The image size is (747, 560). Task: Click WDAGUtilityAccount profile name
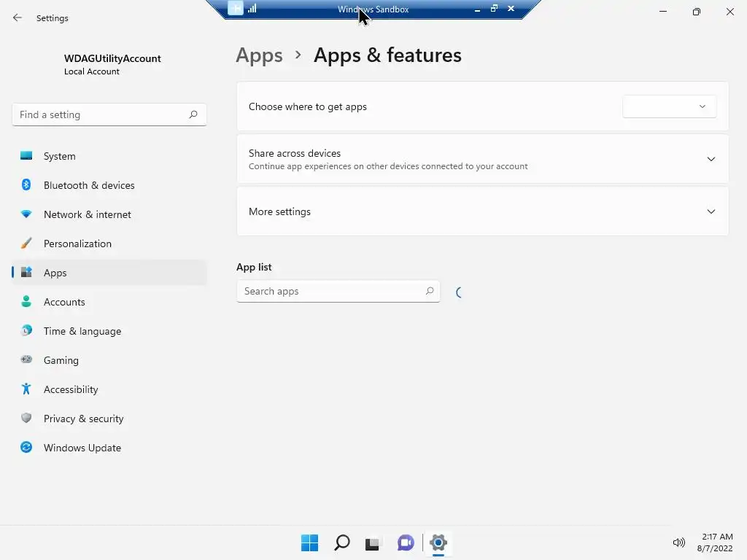click(x=112, y=58)
